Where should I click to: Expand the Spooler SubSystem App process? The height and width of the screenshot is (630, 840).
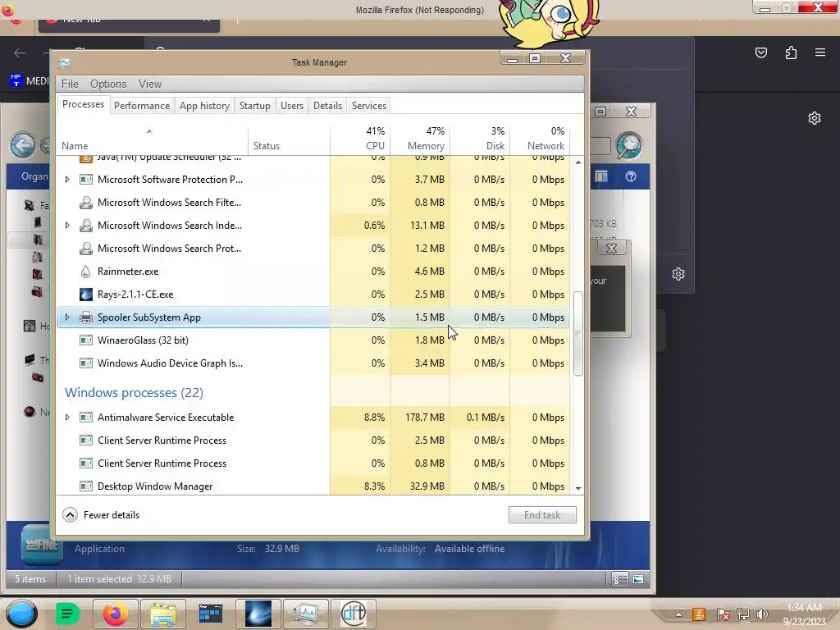pos(67,317)
